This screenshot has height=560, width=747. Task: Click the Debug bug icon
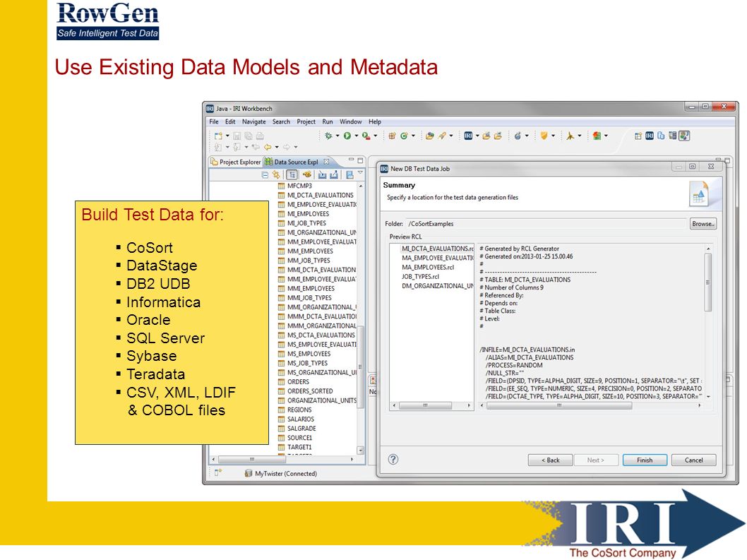tap(328, 136)
